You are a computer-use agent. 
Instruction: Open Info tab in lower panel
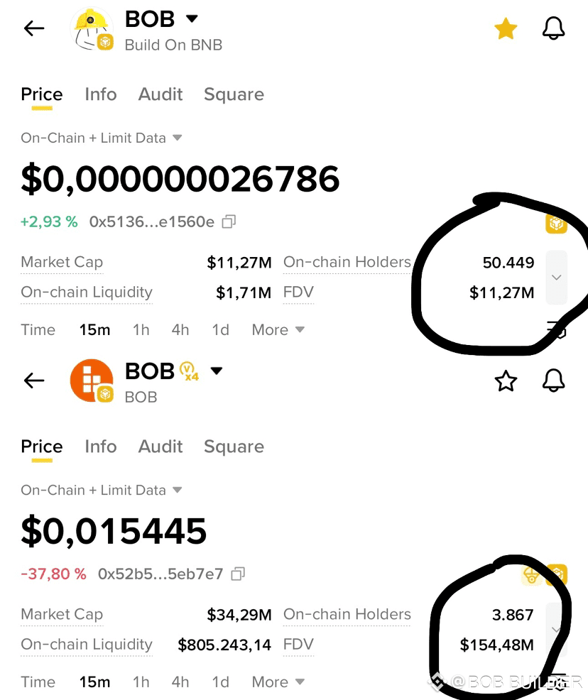pyautogui.click(x=100, y=447)
